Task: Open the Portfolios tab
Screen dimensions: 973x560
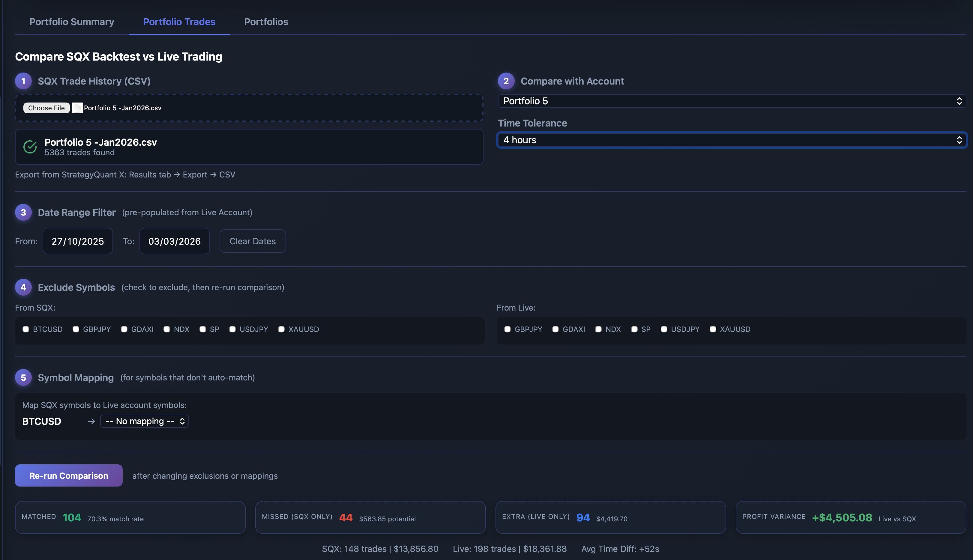Action: (266, 22)
